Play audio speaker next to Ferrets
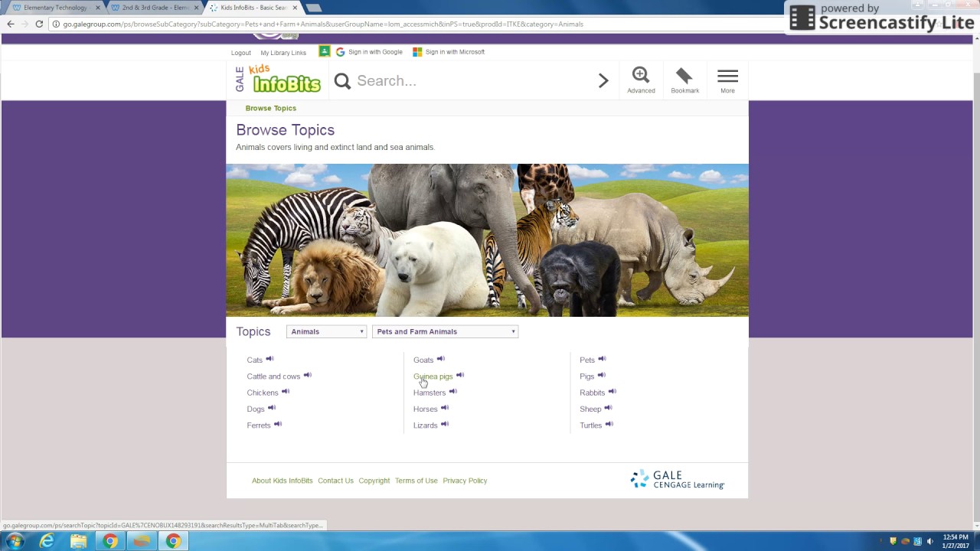 (278, 424)
